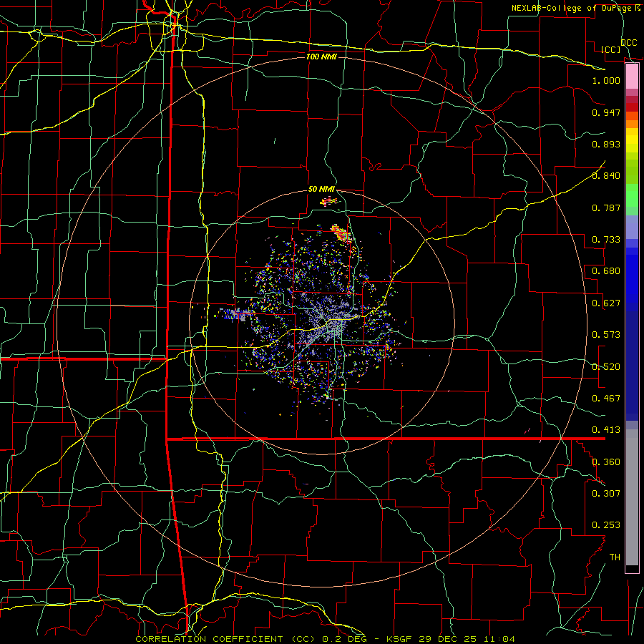644x644 pixels.
Task: Click the echo cluster beside the 50 NMI label
Action: 328,201
